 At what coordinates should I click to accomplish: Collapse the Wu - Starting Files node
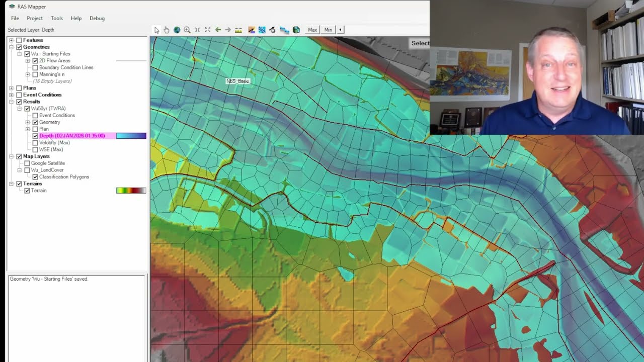[x=20, y=54]
